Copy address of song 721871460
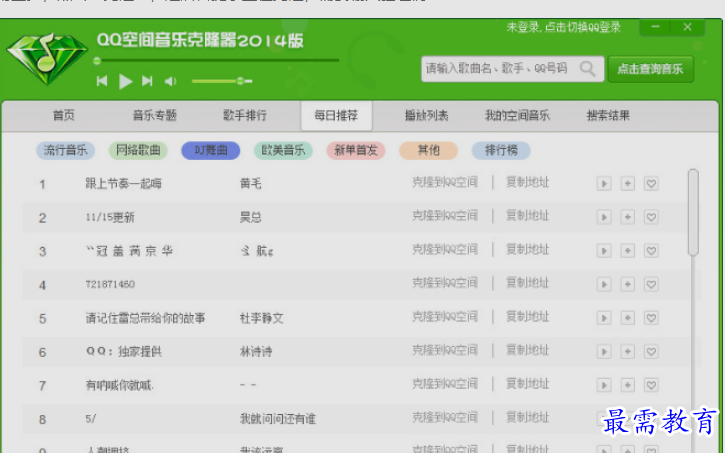Viewport: 725px width, 453px height. click(x=527, y=282)
